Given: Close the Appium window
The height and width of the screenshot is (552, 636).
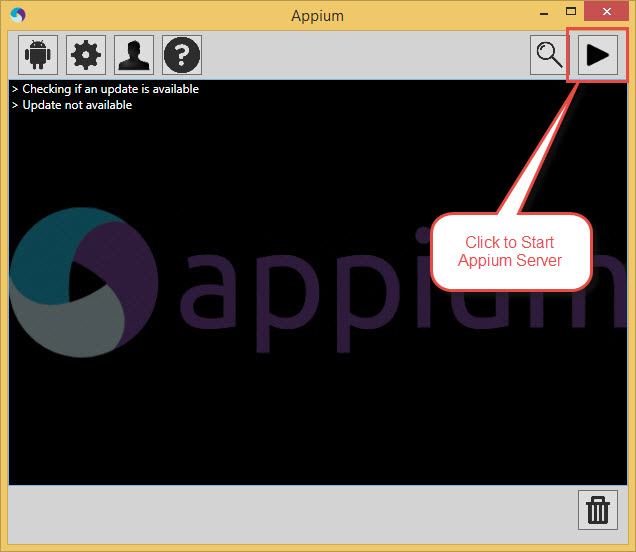Looking at the screenshot, I should pyautogui.click(x=606, y=11).
